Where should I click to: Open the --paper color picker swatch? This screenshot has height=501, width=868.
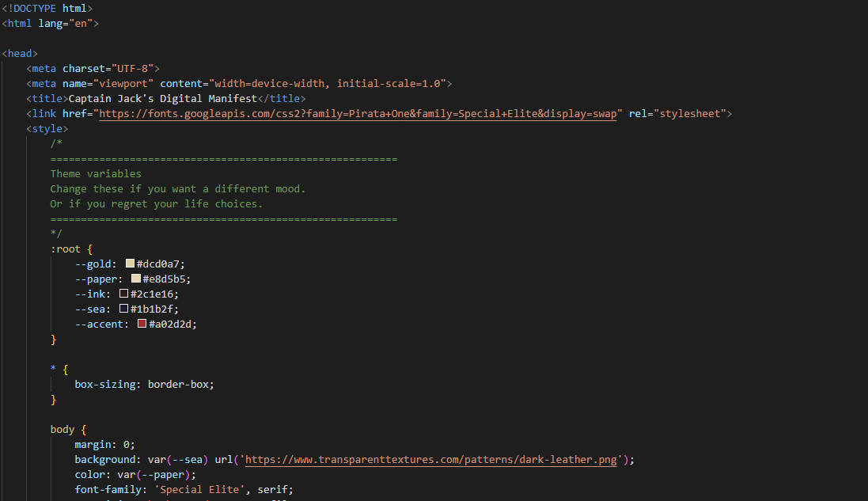136,279
